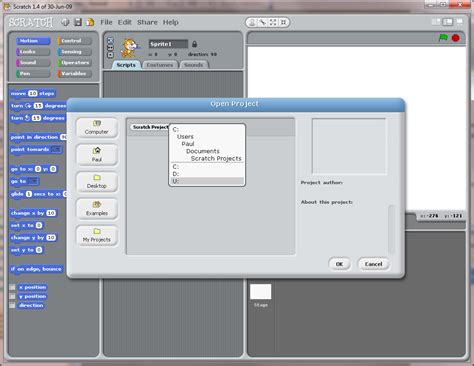The height and width of the screenshot is (366, 474).
Task: Open the 'point towards' block dropdown
Action: [56, 149]
